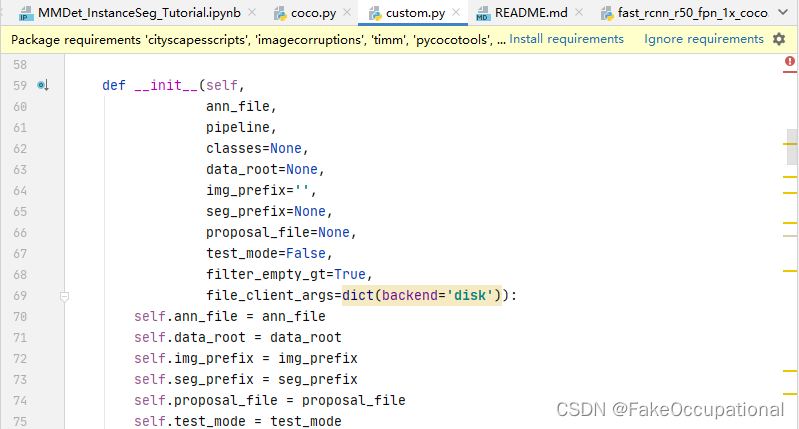
Task: Click "img_prefix=''" parameter
Action: (257, 190)
